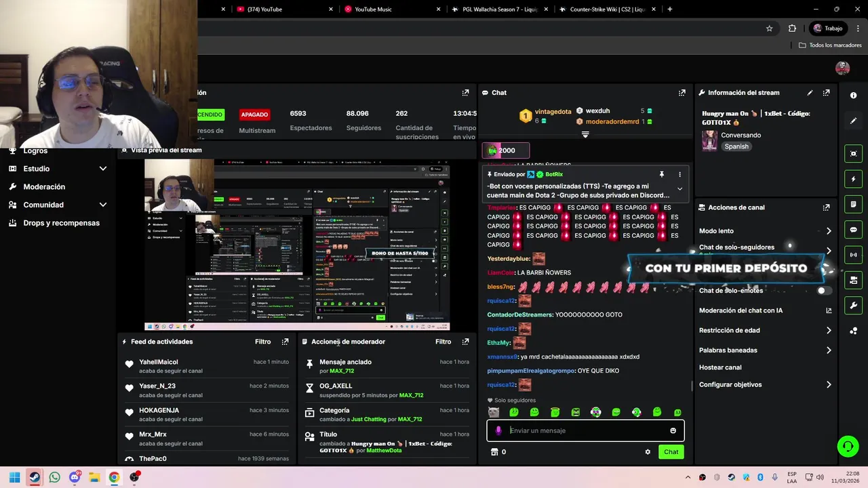Viewport: 868px width, 488px height.
Task: Switch to PGL Wallachia Season 7 tab
Action: point(498,9)
